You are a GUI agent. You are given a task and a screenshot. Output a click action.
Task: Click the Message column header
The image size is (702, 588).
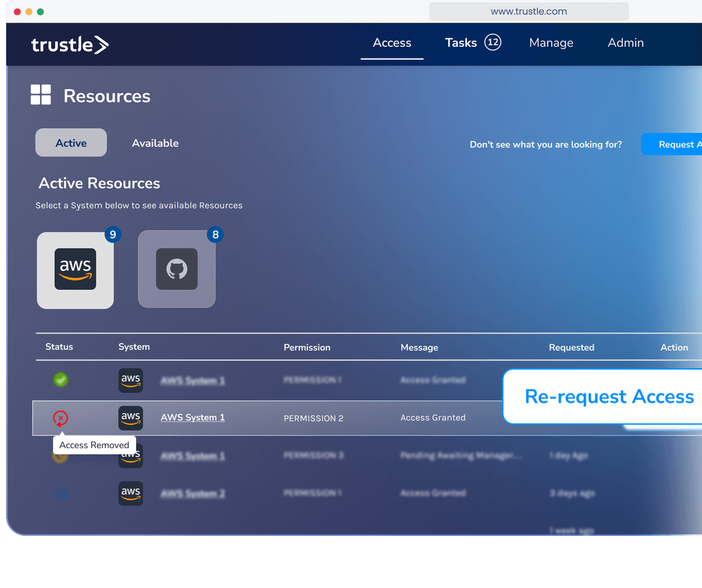pyautogui.click(x=419, y=347)
